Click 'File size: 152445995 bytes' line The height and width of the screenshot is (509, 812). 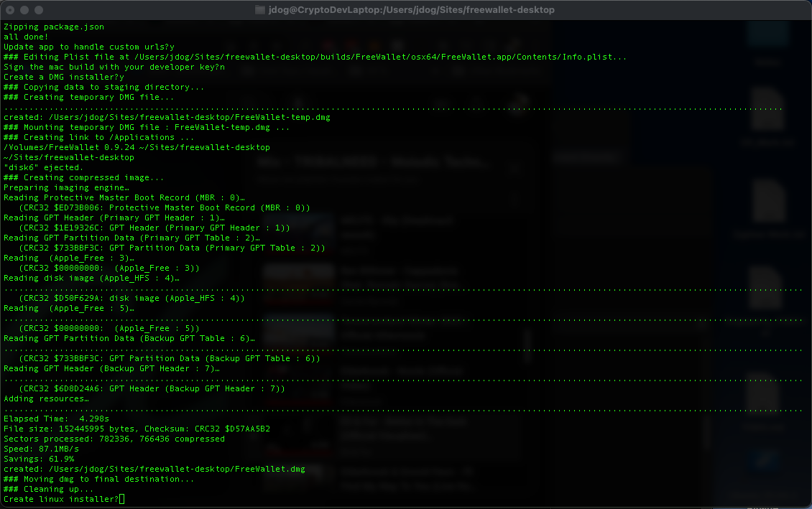pyautogui.click(x=137, y=429)
